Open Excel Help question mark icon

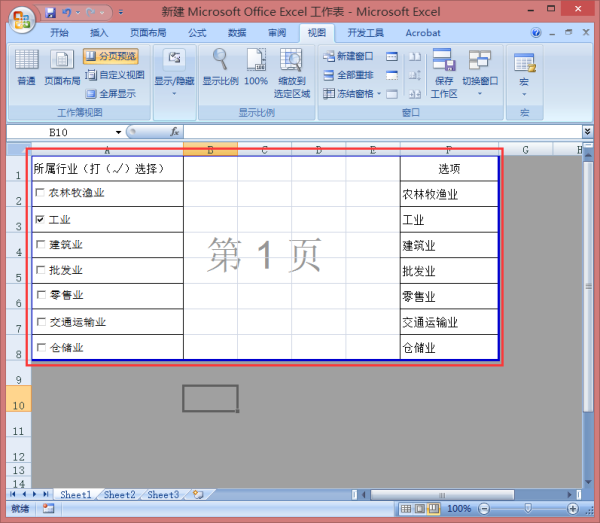coord(536,33)
